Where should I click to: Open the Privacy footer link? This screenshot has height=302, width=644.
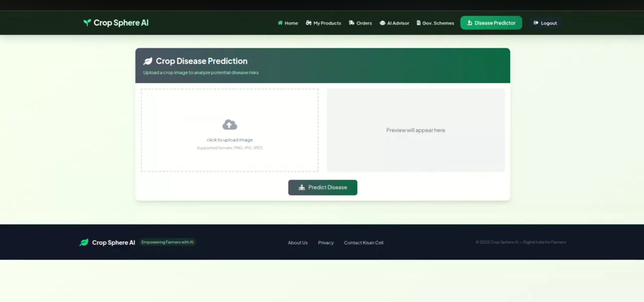325,243
